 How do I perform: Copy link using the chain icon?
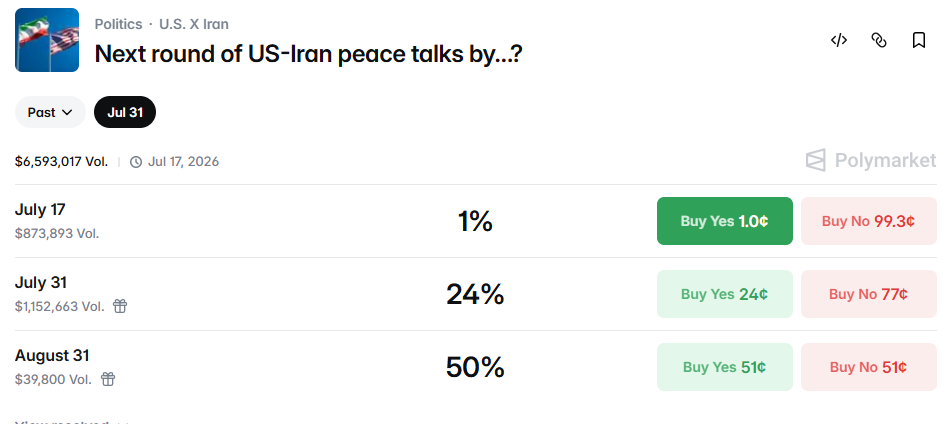(879, 40)
